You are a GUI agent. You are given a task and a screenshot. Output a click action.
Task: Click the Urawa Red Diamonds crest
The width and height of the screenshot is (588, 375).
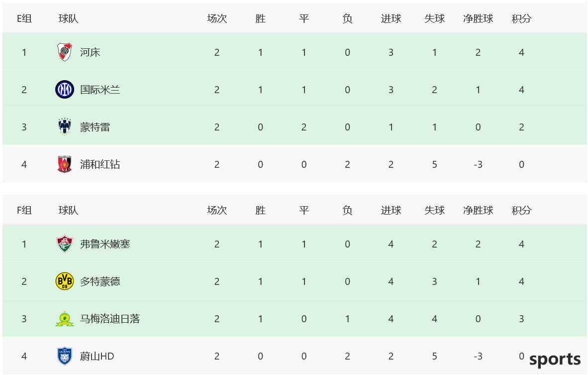[x=65, y=164]
